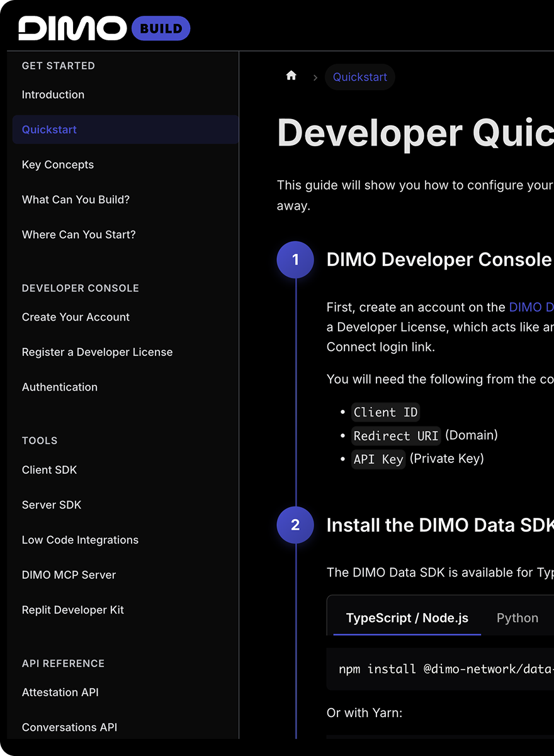Image resolution: width=554 pixels, height=756 pixels.
Task: Open Low Code Integrations page
Action: tap(80, 540)
